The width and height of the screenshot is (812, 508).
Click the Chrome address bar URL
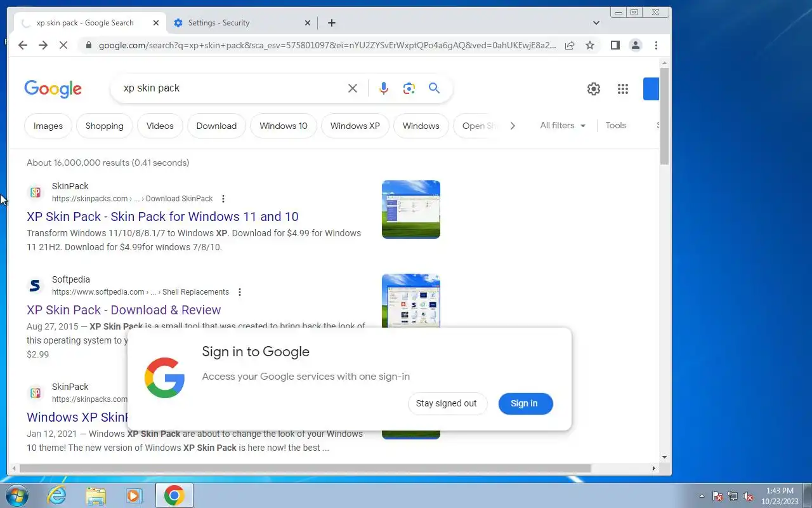[327, 45]
